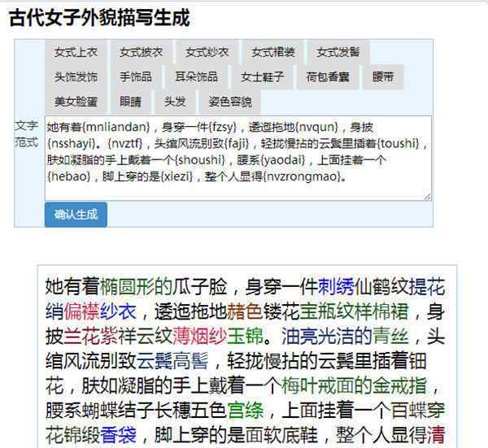Click the 耳朵饰品 button
Screen dimensions: 488x448
coord(196,77)
